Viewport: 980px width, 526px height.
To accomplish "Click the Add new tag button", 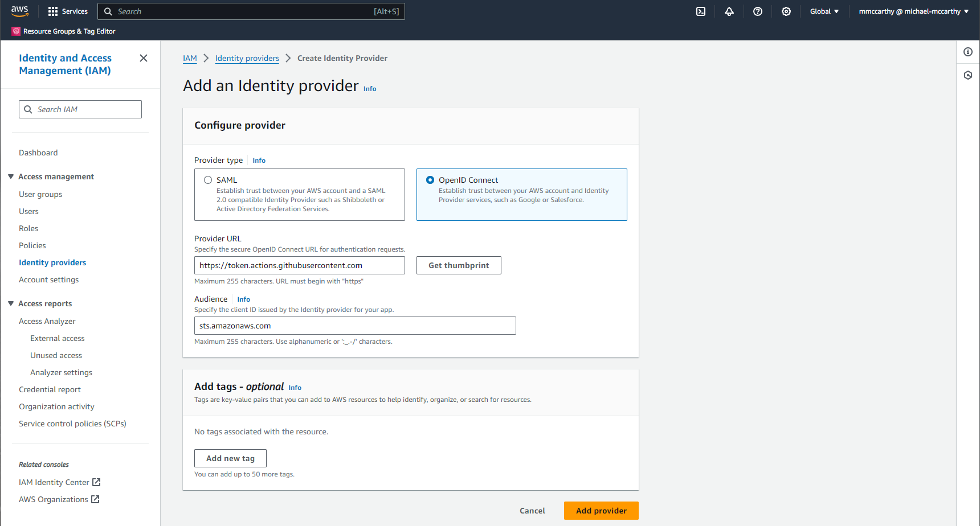I will (x=230, y=458).
